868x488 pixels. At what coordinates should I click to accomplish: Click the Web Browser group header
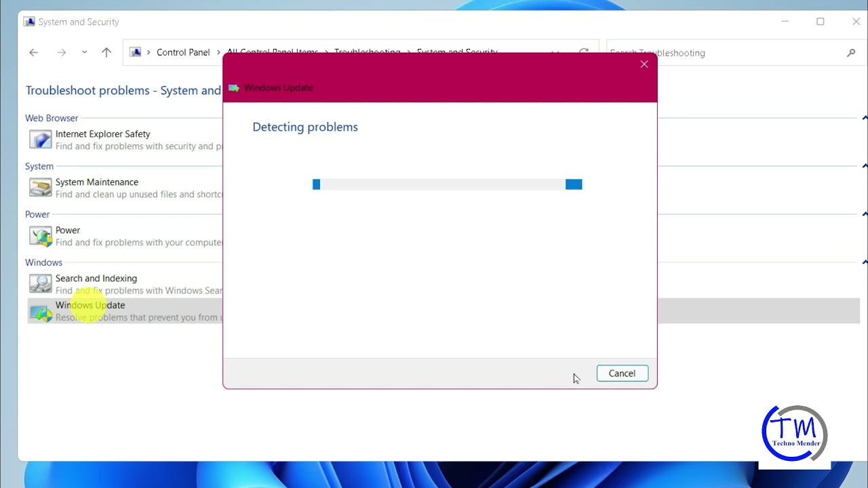pos(52,118)
